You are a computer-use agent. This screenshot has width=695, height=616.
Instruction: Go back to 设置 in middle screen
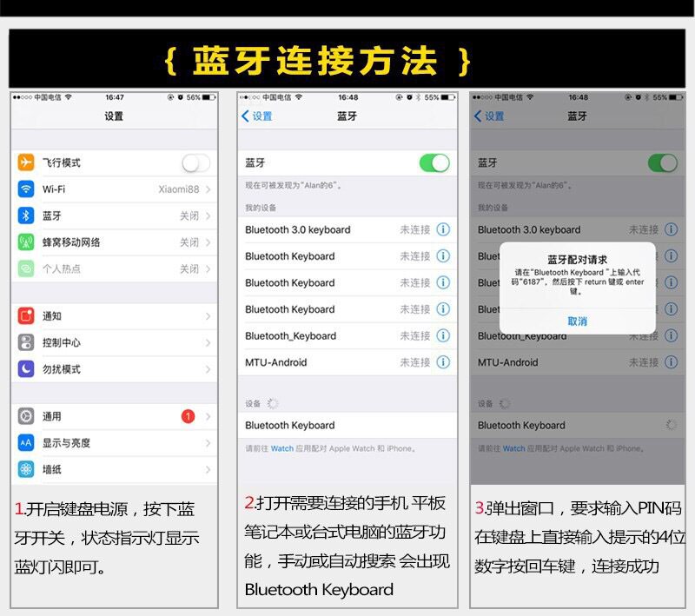(x=256, y=116)
